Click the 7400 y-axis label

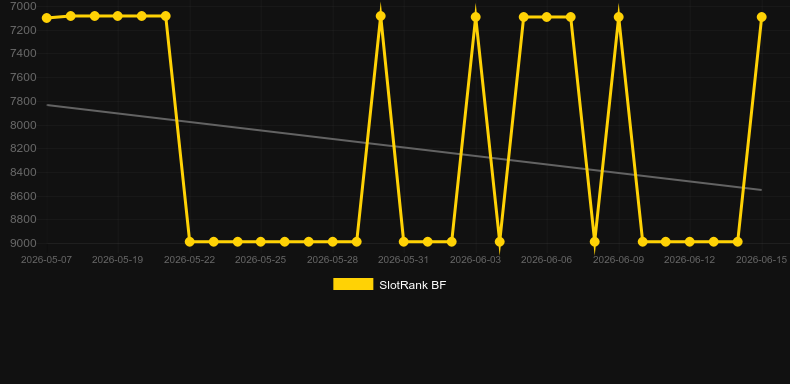[x=23, y=53]
